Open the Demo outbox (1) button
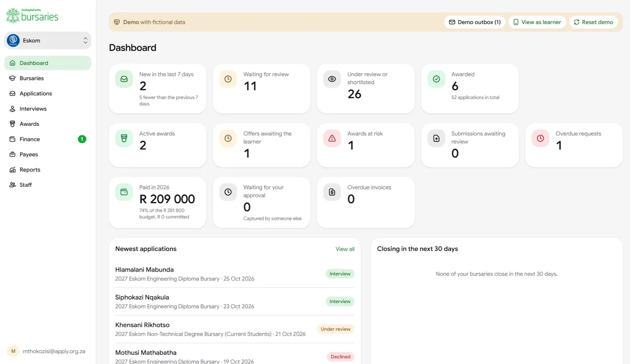This screenshot has width=630, height=364. (475, 22)
